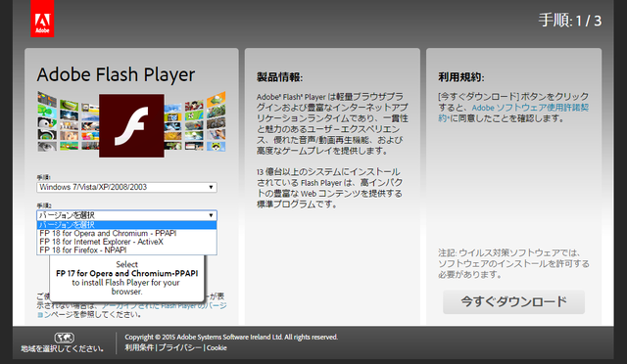Select FP 18 for Internet Explorer - ActiveX
Image resolution: width=627 pixels, height=364 pixels.
click(x=126, y=242)
